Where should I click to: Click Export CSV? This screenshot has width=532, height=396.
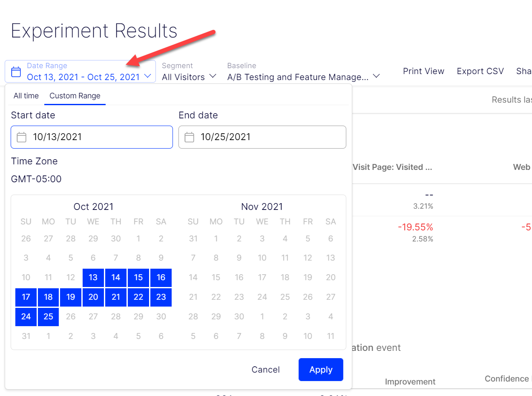point(480,71)
